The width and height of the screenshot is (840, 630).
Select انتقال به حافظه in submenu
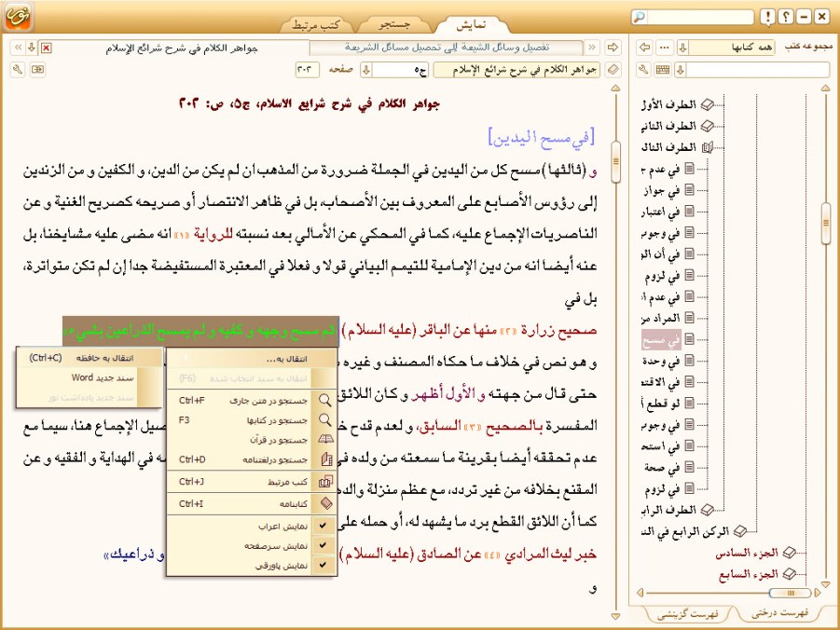coord(90,357)
